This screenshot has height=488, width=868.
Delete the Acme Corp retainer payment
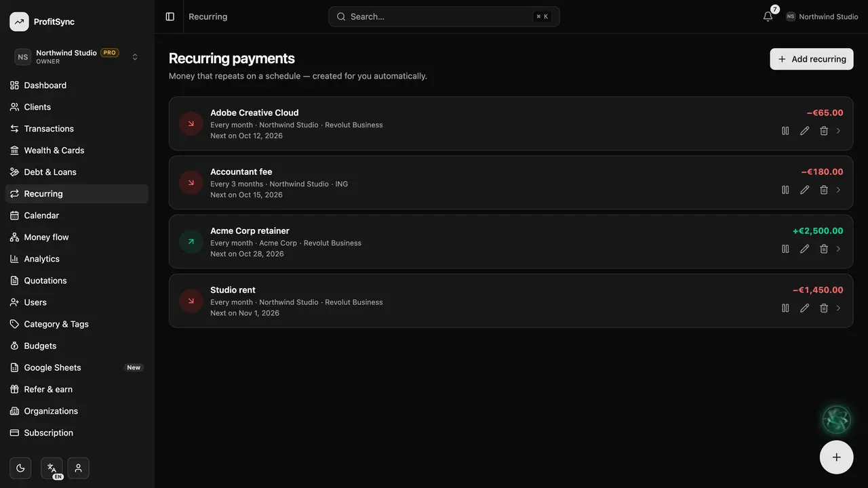point(824,249)
